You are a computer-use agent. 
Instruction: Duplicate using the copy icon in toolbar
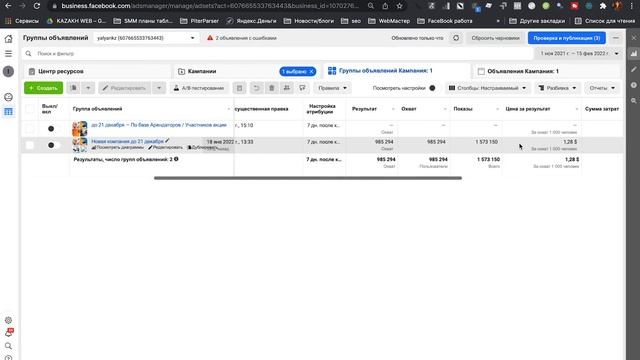(73, 88)
